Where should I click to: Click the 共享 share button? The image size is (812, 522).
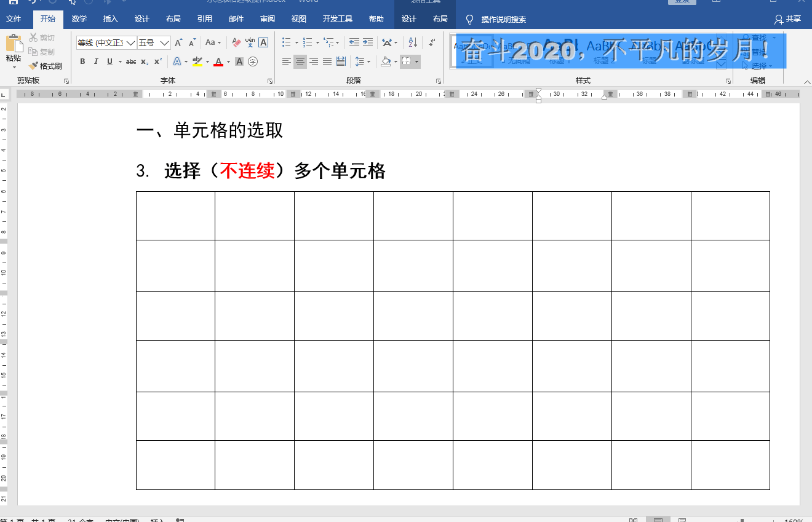(789, 19)
